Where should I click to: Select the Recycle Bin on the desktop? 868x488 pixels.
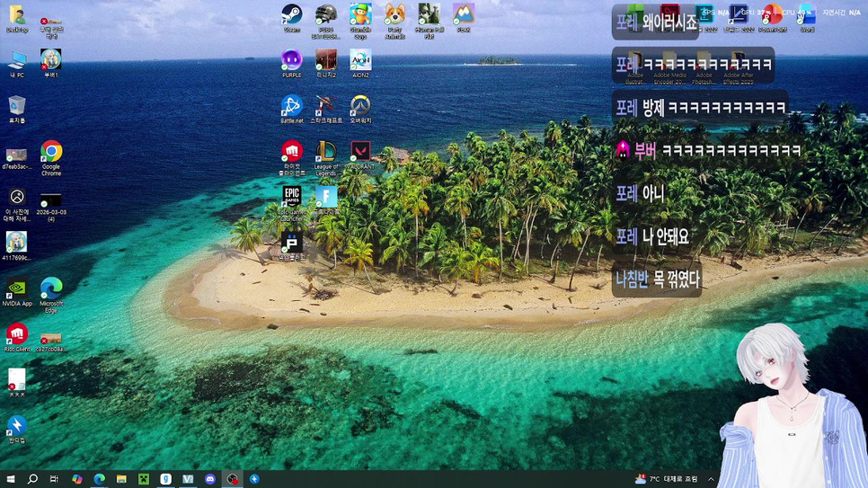(x=16, y=106)
